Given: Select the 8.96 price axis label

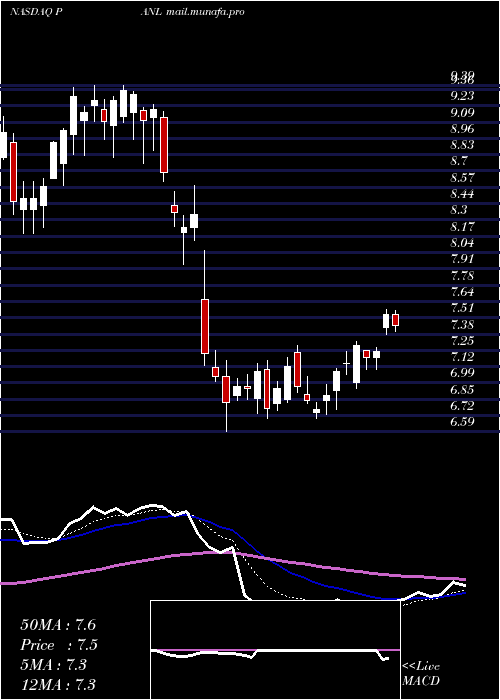Looking at the screenshot, I should click(462, 129).
